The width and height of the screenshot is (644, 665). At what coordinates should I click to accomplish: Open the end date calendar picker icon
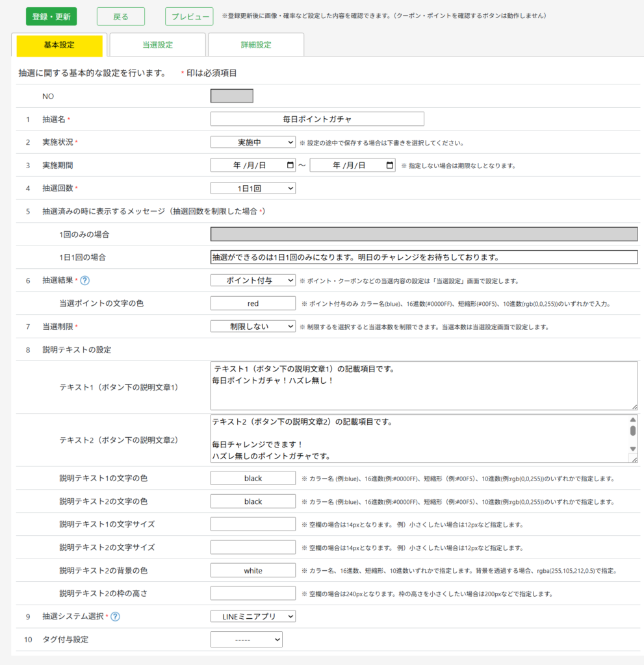[x=390, y=165]
